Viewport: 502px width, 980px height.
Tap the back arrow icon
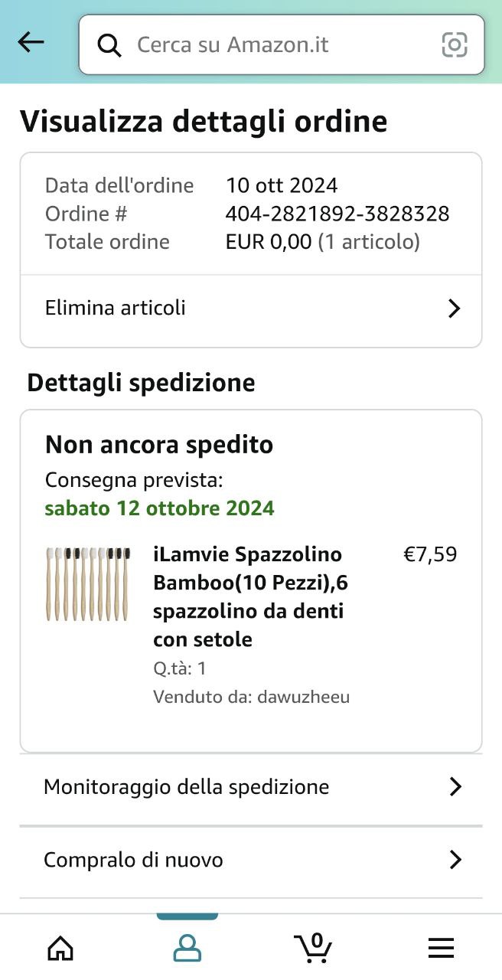[x=31, y=43]
